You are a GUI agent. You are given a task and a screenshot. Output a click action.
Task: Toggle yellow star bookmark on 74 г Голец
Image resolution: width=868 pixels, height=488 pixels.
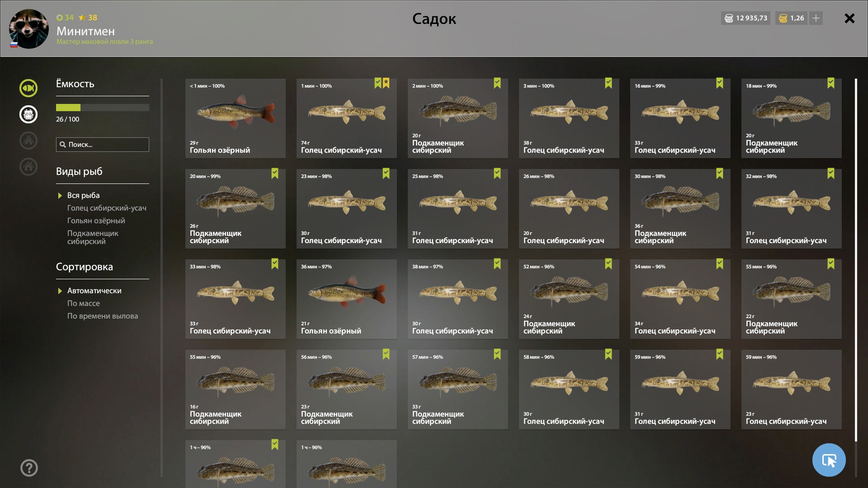(386, 83)
